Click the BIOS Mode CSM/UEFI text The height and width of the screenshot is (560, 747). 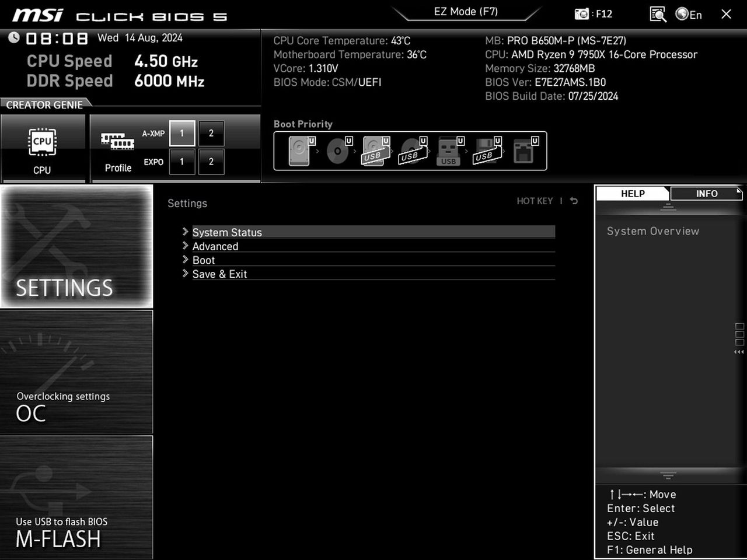click(327, 82)
